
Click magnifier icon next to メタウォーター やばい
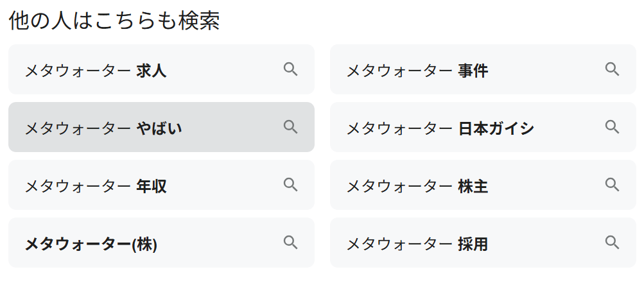(290, 127)
